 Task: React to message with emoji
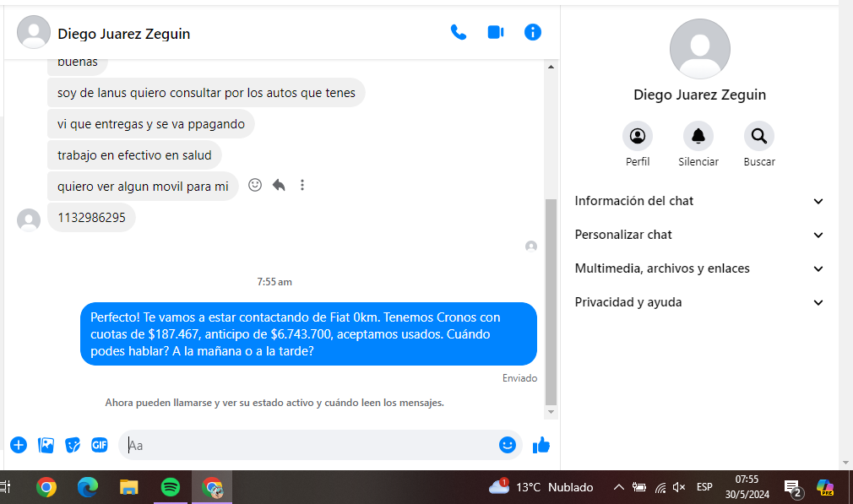255,185
